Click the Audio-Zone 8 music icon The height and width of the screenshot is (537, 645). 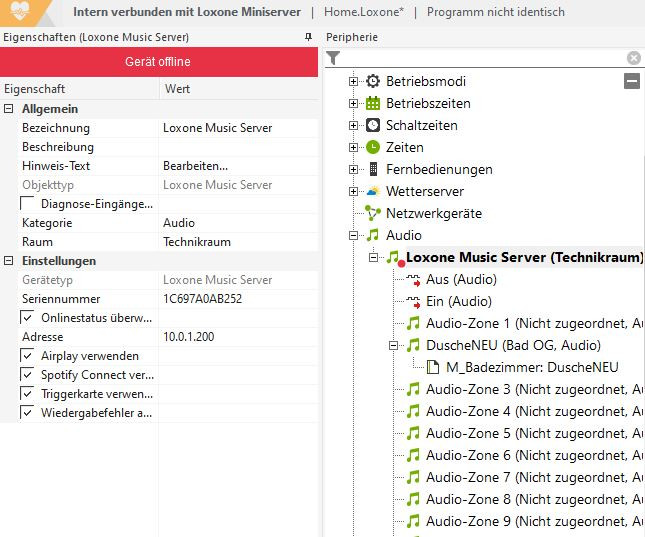(413, 499)
